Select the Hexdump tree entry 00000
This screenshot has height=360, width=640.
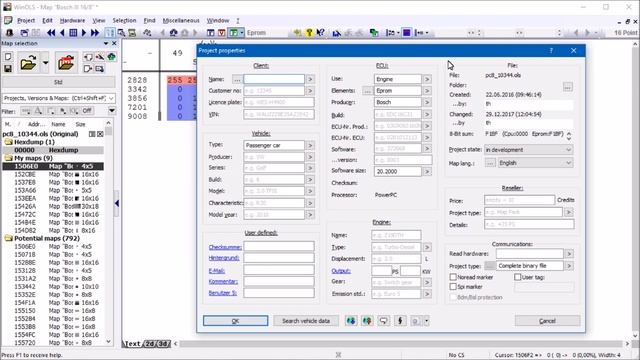53,150
